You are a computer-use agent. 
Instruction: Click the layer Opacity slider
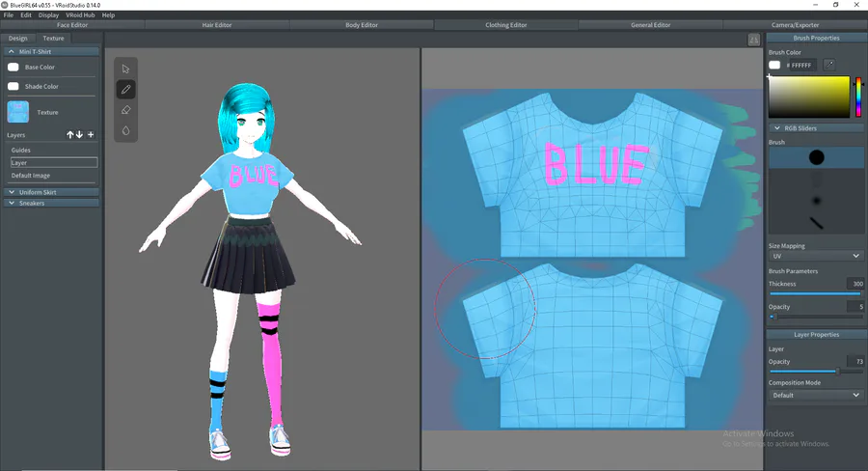(815, 372)
